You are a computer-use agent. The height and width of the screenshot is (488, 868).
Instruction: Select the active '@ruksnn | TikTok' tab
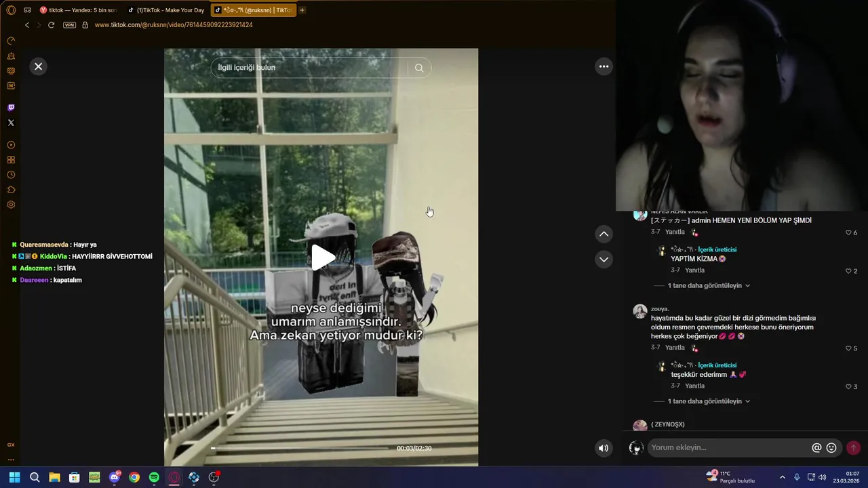point(254,10)
